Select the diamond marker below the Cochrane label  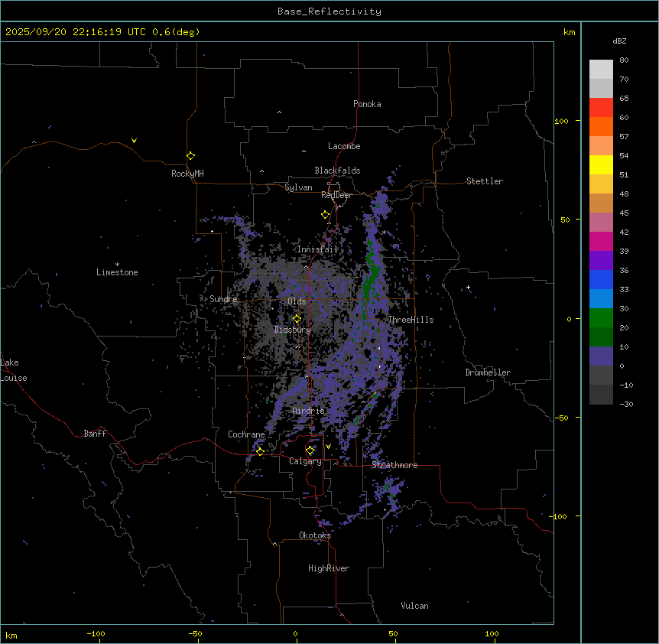[x=260, y=451]
